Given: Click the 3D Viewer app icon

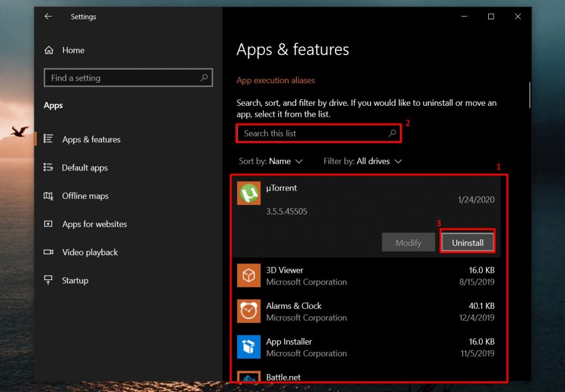Looking at the screenshot, I should click(248, 276).
